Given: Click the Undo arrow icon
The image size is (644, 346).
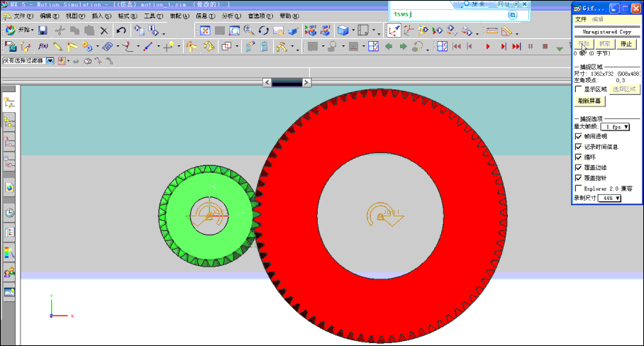Looking at the screenshot, I should click(121, 30).
